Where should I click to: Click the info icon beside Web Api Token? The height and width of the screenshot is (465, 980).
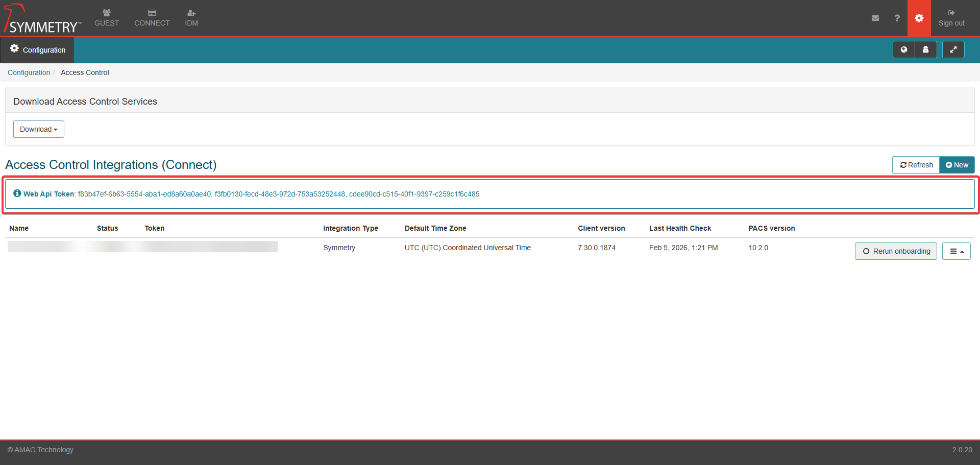17,193
